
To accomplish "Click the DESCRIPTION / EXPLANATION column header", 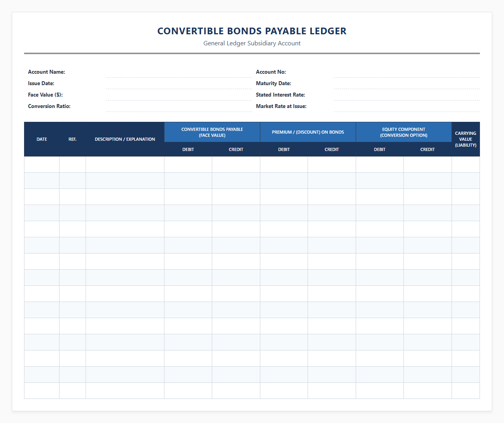I will coord(125,139).
